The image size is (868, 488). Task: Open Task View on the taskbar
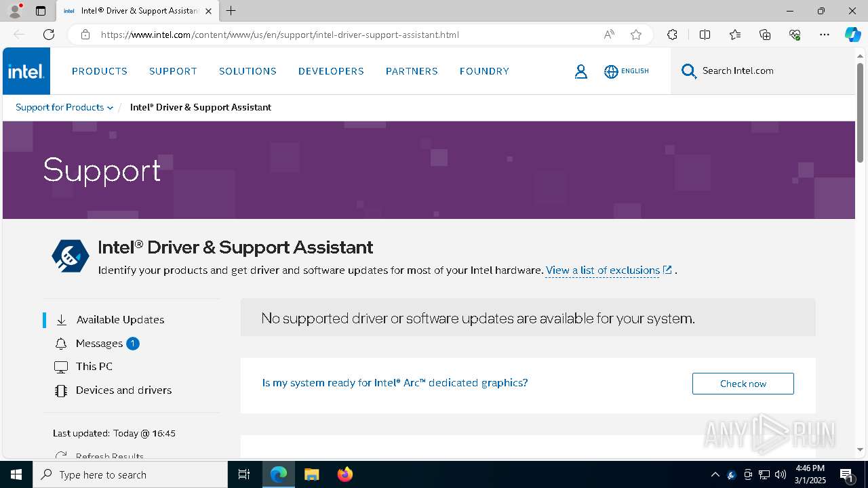(244, 474)
